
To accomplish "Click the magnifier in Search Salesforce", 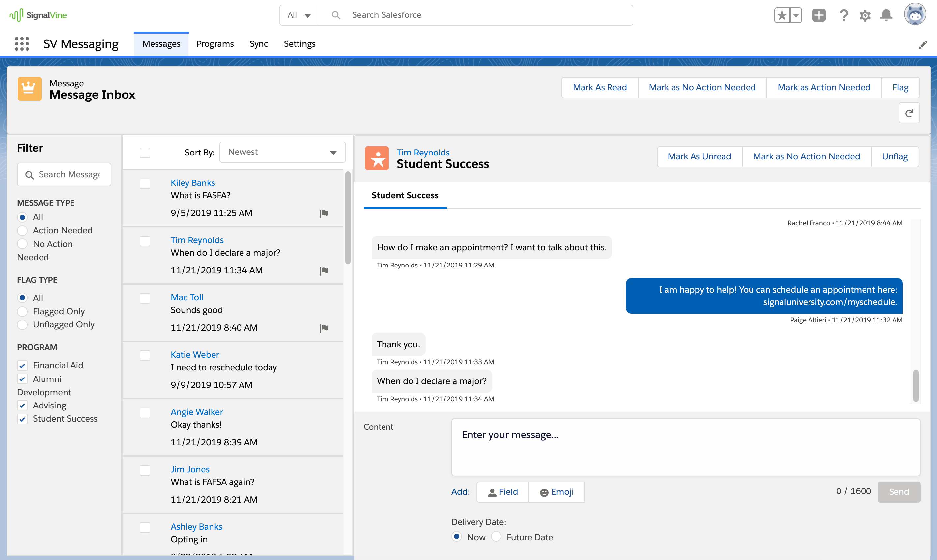I will tap(335, 15).
